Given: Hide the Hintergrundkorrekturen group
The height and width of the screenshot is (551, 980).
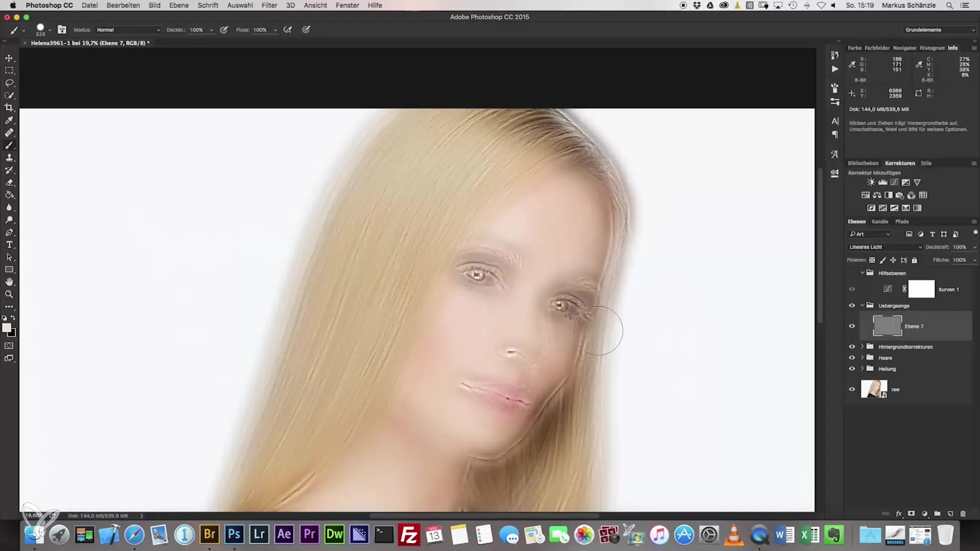Looking at the screenshot, I should (852, 346).
